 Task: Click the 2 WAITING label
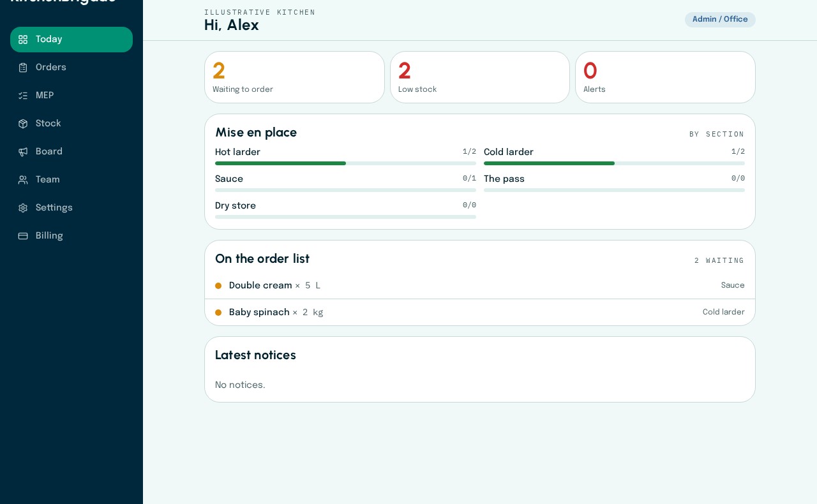click(719, 261)
